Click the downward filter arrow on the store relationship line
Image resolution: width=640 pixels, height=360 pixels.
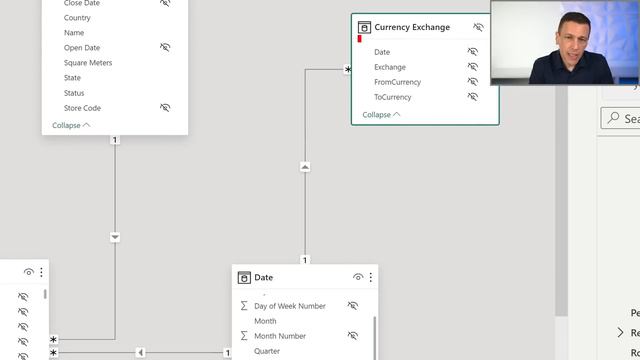coord(115,237)
